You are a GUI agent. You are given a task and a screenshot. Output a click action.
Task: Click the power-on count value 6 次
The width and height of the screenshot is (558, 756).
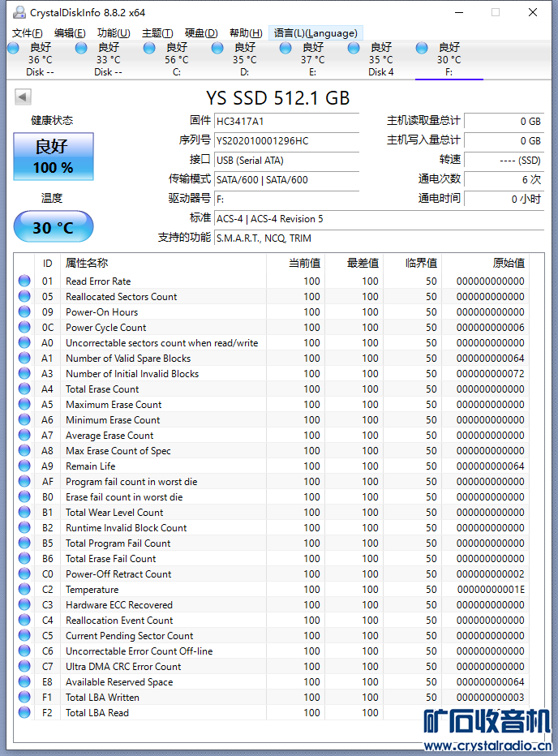(504, 180)
